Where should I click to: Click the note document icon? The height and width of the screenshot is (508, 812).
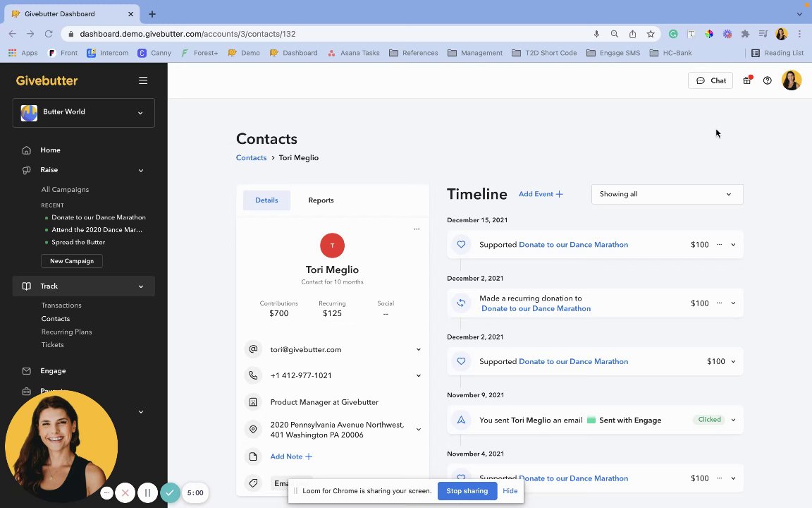click(x=253, y=456)
